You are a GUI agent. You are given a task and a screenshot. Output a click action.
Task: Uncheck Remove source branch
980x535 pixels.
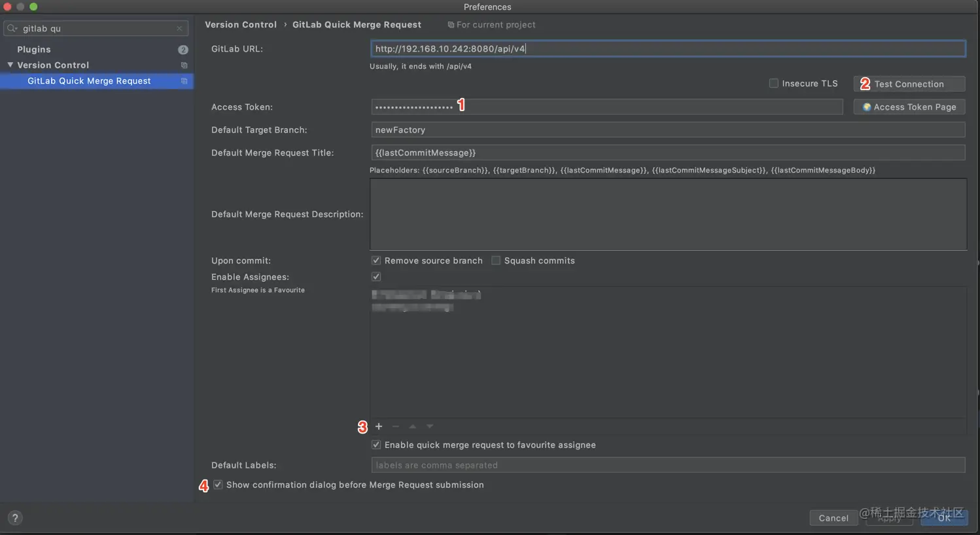pos(376,260)
